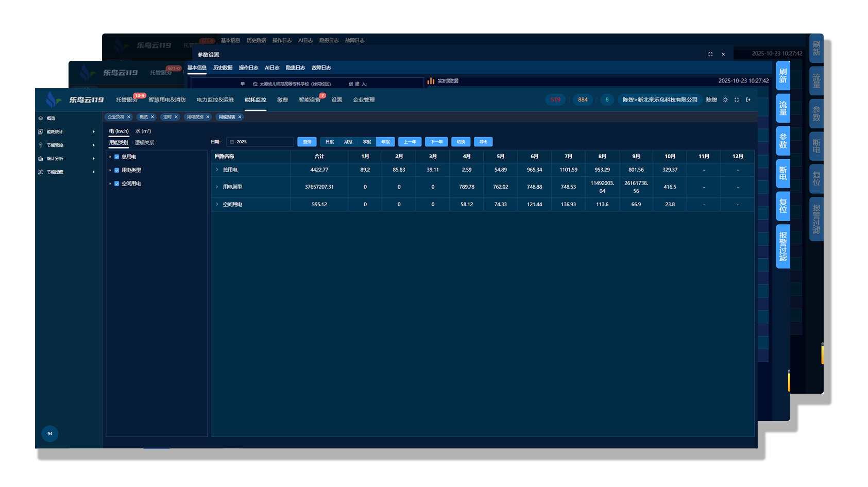868x487 pixels.
Task: Click the theme toggle sun icon
Action: point(725,100)
